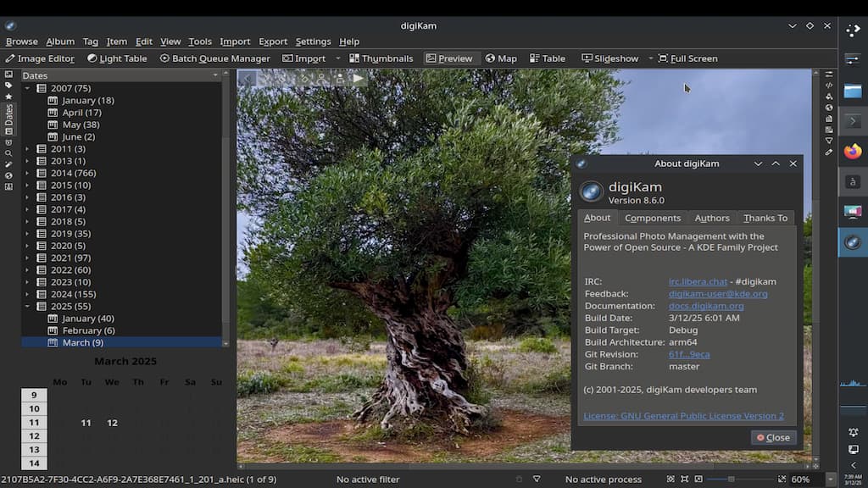Toggle Thumbnails view mode
The height and width of the screenshot is (488, 868).
coord(381,58)
